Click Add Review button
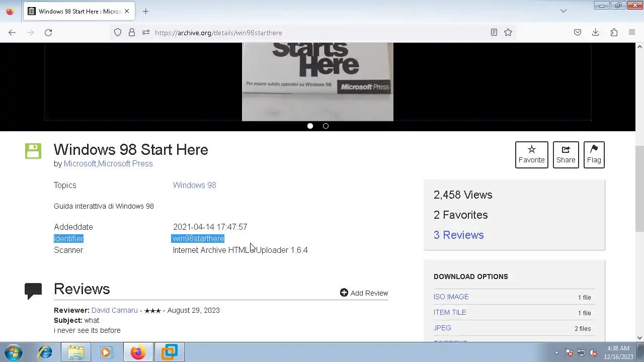This screenshot has height=362, width=644. 364,293
